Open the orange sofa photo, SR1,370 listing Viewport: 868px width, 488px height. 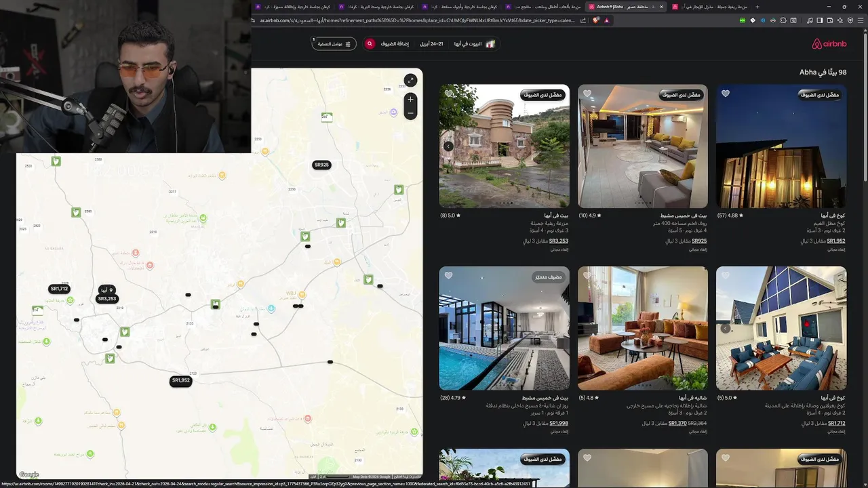coord(643,328)
